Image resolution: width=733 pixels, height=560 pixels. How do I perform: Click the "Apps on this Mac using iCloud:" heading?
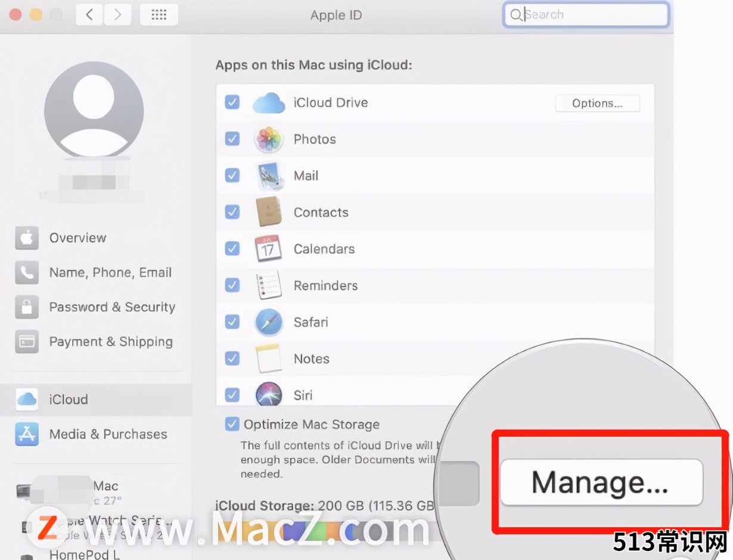pyautogui.click(x=313, y=65)
